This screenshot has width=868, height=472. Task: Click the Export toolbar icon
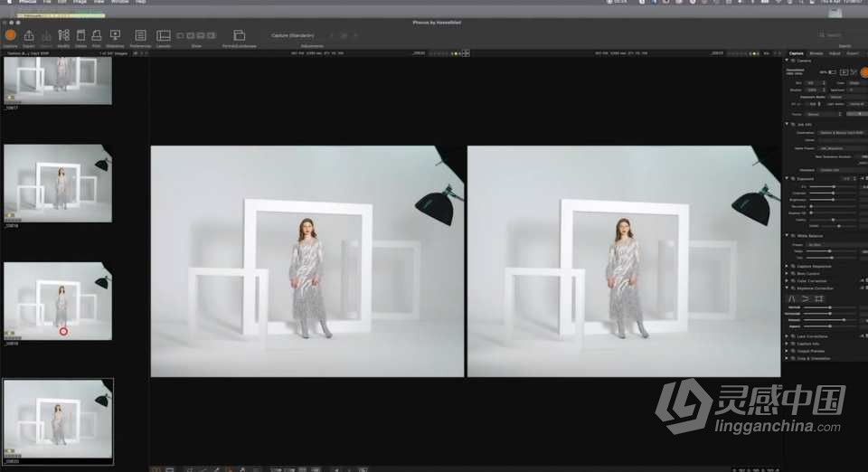[x=29, y=35]
